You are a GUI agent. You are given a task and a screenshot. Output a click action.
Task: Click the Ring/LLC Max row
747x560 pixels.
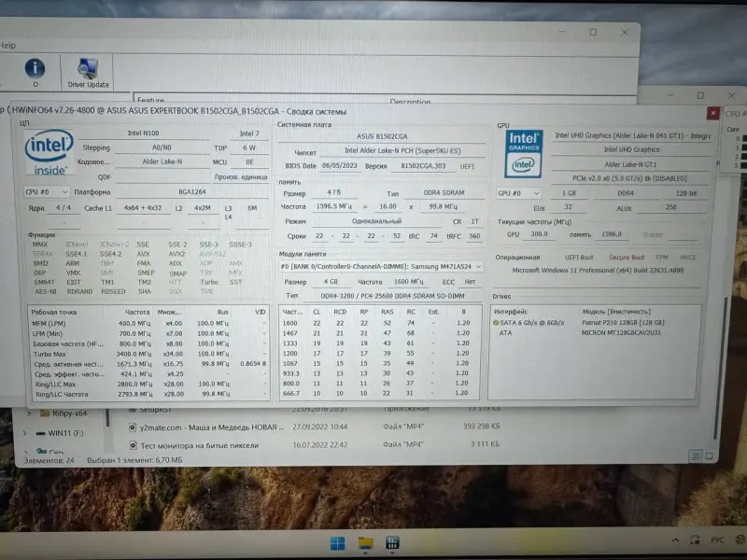coord(148,384)
